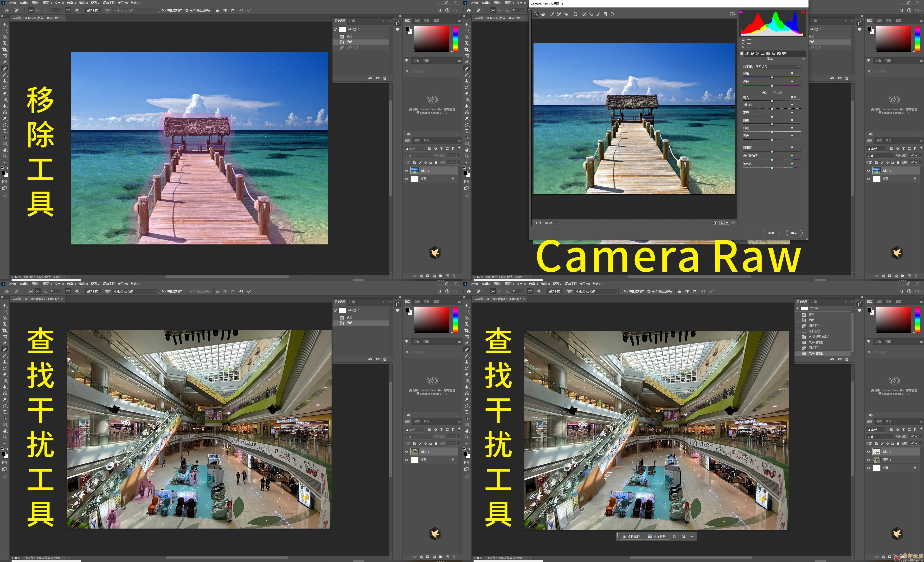Click the pressure-size pen icon in the bottom-right options bar
Image resolution: width=924 pixels, height=562 pixels.
coord(530,291)
